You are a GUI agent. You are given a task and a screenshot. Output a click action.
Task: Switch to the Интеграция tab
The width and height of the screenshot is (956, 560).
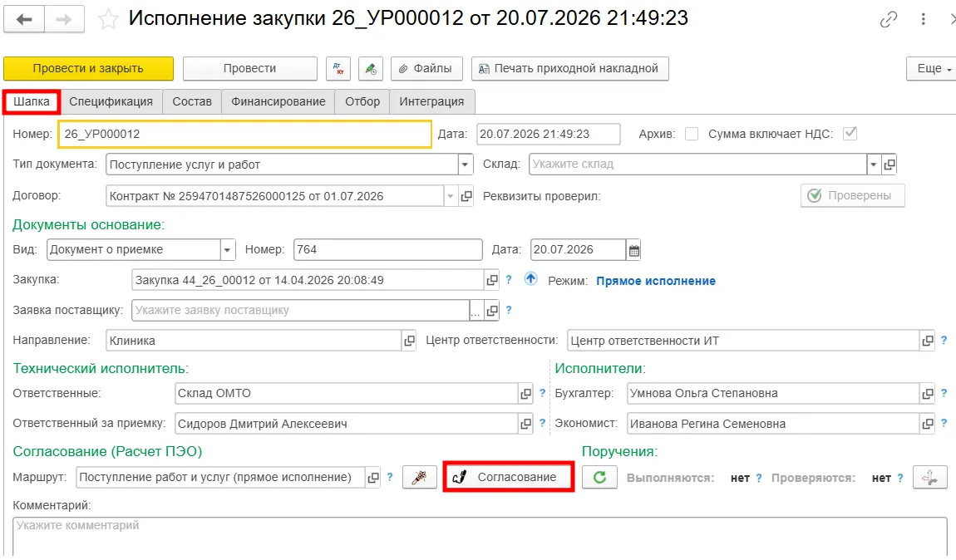tap(431, 101)
